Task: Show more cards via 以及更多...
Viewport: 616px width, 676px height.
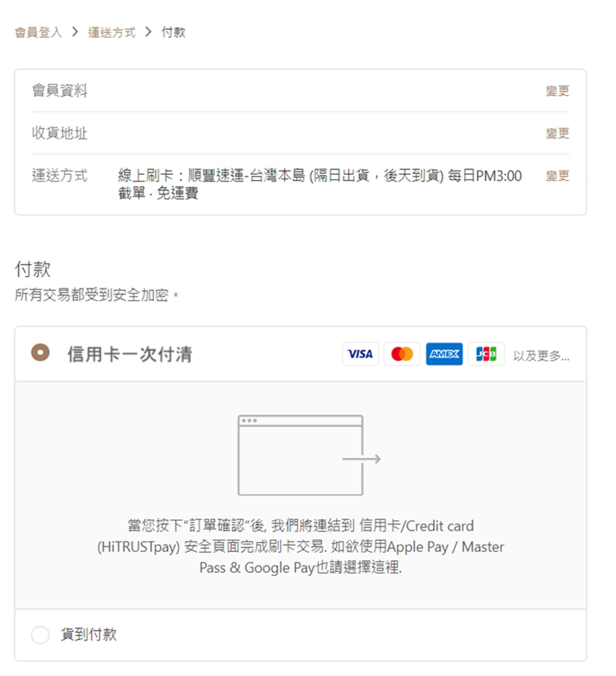Action: coord(541,355)
